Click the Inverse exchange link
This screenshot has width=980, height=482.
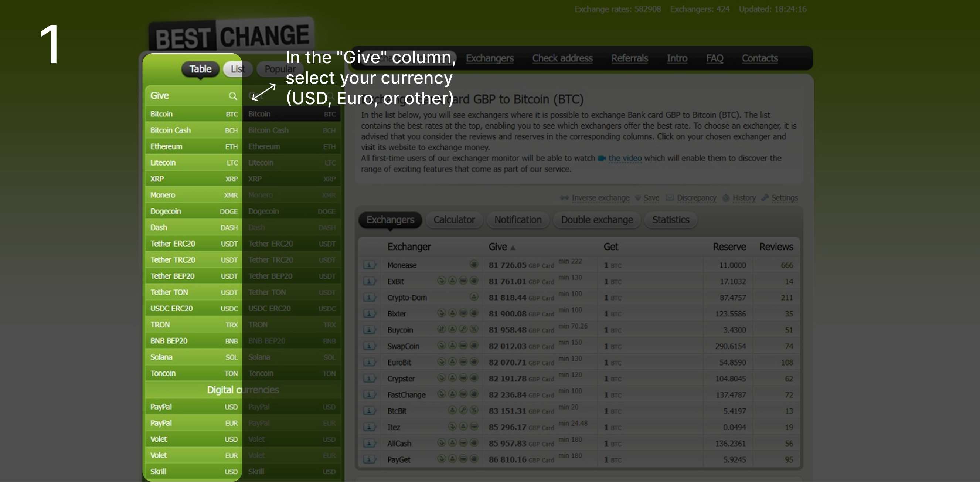600,198
